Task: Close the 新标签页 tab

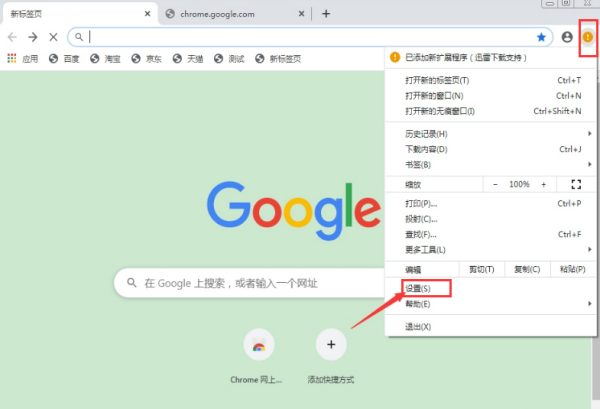Action: coord(147,14)
